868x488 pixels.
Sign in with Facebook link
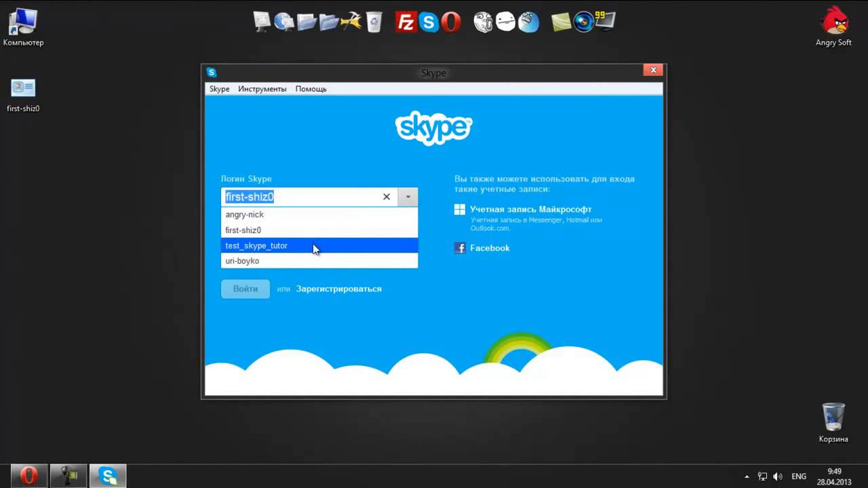click(490, 248)
